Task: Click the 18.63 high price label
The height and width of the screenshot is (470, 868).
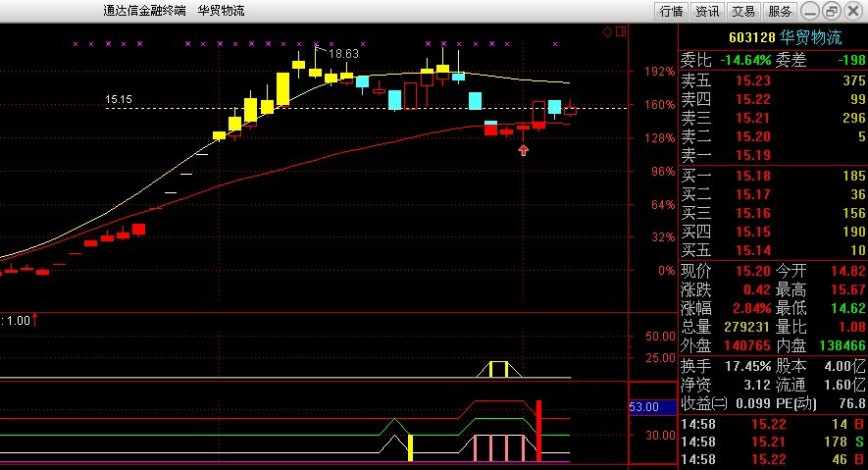Action: (344, 54)
